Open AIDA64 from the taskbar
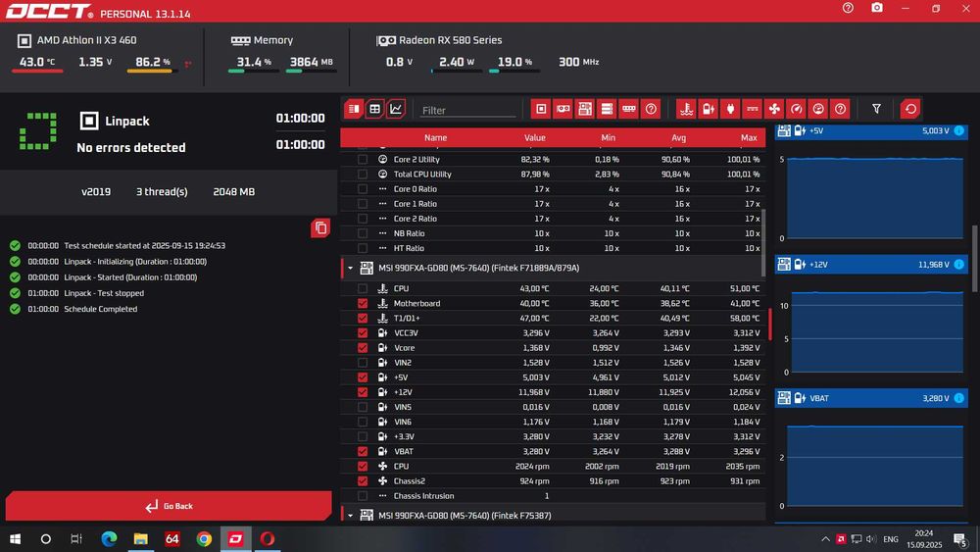 172,539
